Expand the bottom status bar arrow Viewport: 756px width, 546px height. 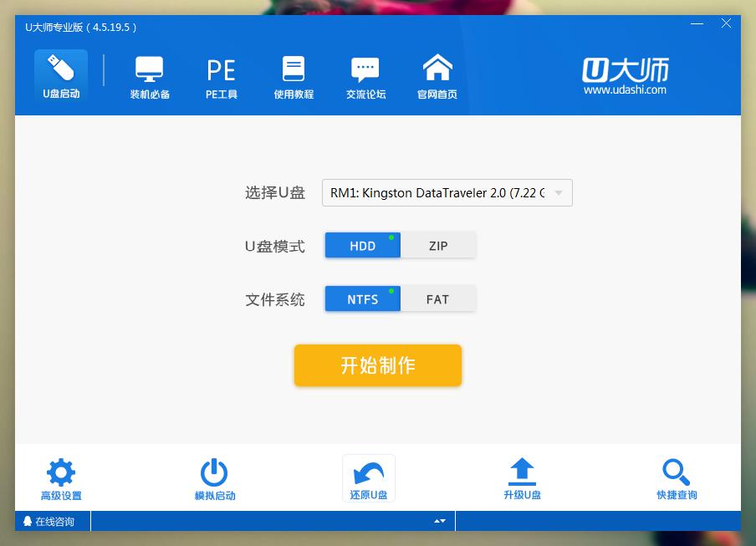click(x=439, y=520)
